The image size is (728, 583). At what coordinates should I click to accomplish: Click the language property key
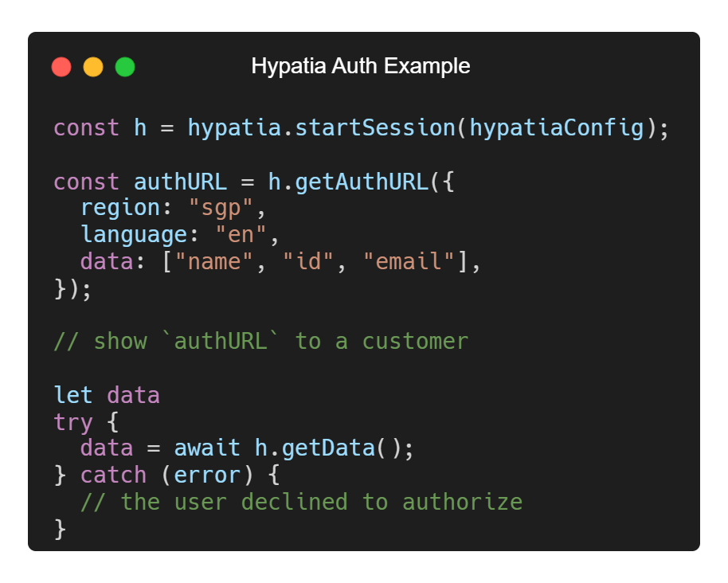pyautogui.click(x=133, y=235)
